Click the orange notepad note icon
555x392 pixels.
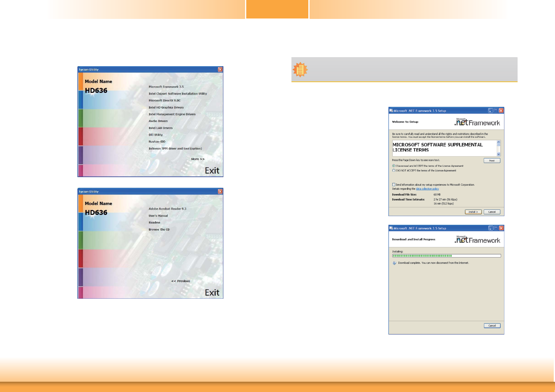click(x=300, y=70)
